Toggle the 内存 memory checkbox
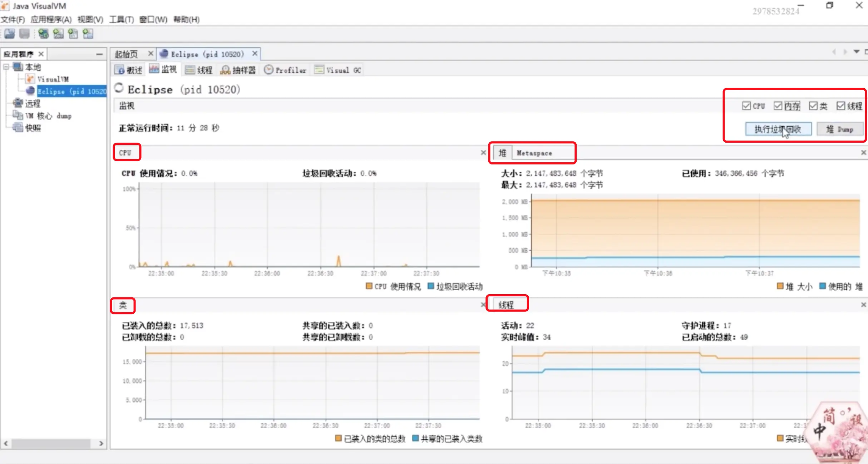Viewport: 868px width, 464px height. tap(777, 106)
